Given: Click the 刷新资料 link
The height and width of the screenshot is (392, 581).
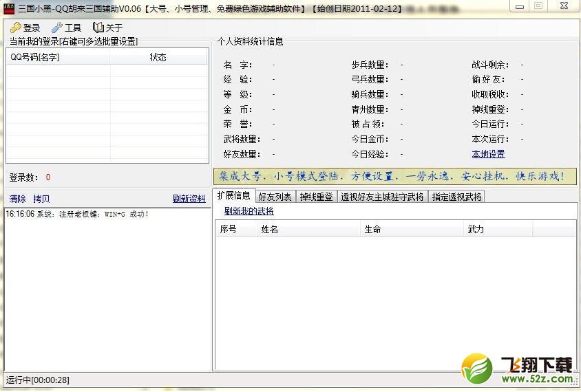Looking at the screenshot, I should pos(189,199).
